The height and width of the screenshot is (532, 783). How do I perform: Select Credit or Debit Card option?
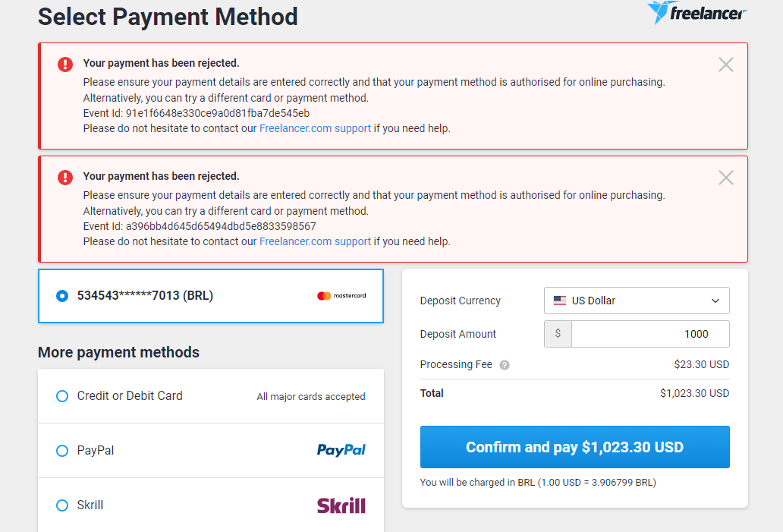(x=62, y=396)
